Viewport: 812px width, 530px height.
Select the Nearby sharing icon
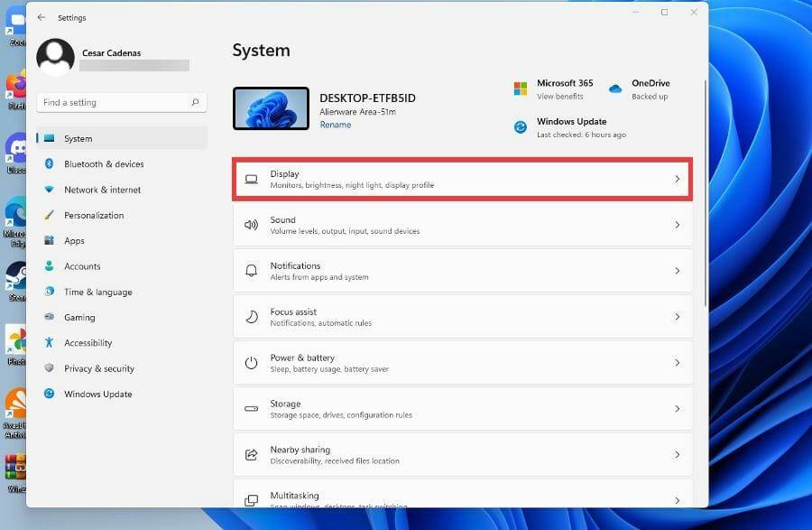point(252,454)
